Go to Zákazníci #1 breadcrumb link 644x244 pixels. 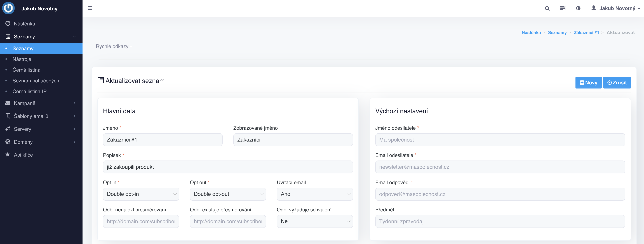coord(586,32)
